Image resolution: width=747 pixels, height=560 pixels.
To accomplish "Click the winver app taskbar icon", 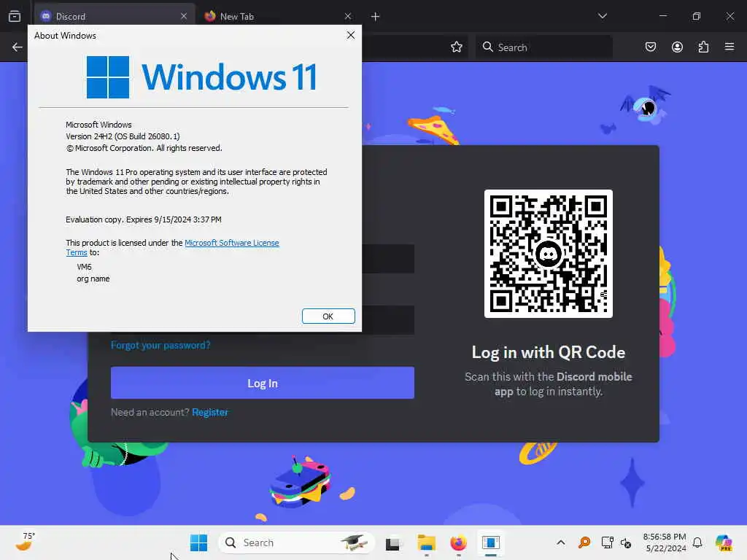I will click(x=491, y=542).
